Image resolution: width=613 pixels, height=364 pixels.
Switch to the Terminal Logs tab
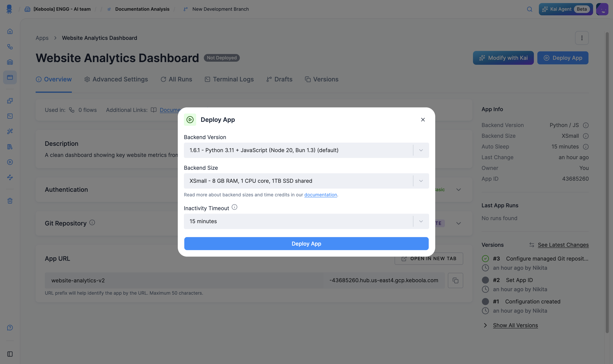point(229,79)
